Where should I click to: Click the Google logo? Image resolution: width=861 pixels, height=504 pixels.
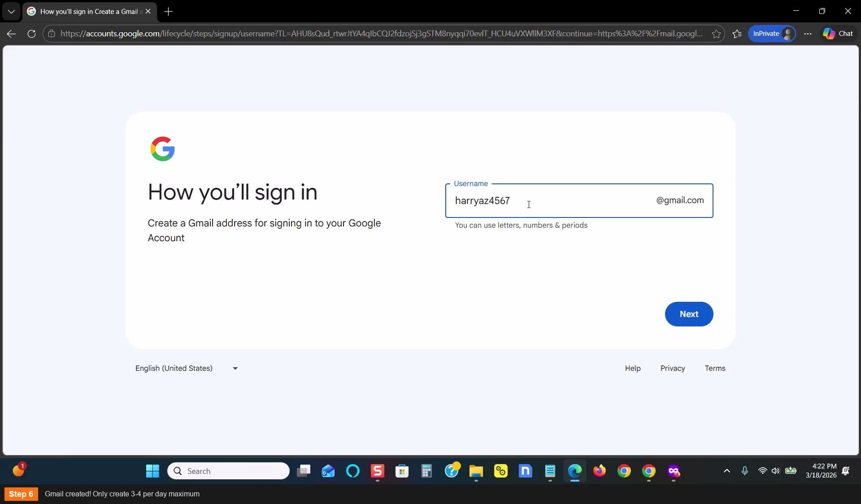(x=162, y=149)
